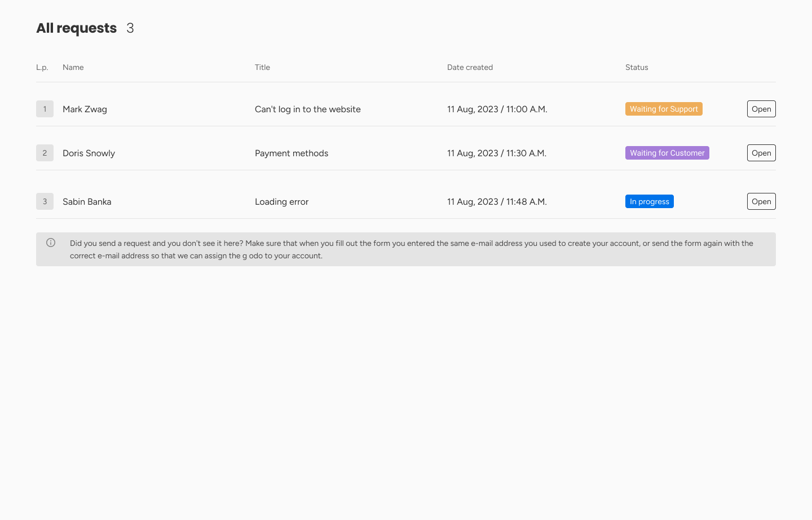This screenshot has height=520, width=812.
Task: Open Mark Zwag's request
Action: click(761, 109)
